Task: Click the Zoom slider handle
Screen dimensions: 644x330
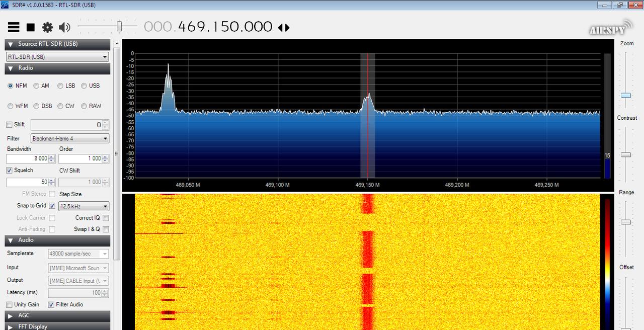Action: click(626, 95)
